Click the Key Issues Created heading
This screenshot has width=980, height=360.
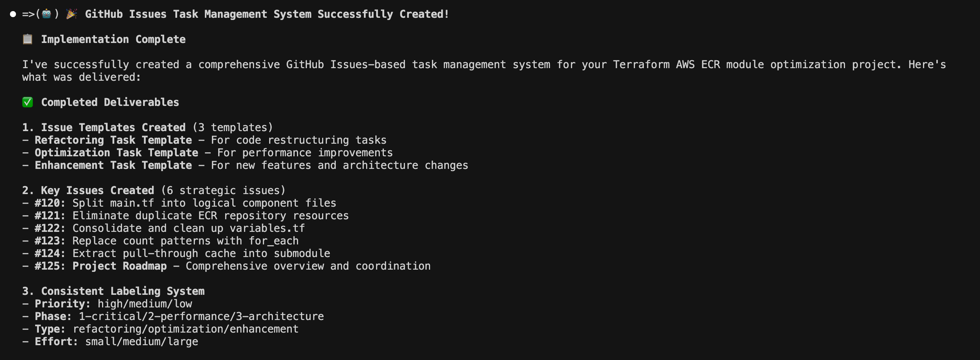[88, 190]
